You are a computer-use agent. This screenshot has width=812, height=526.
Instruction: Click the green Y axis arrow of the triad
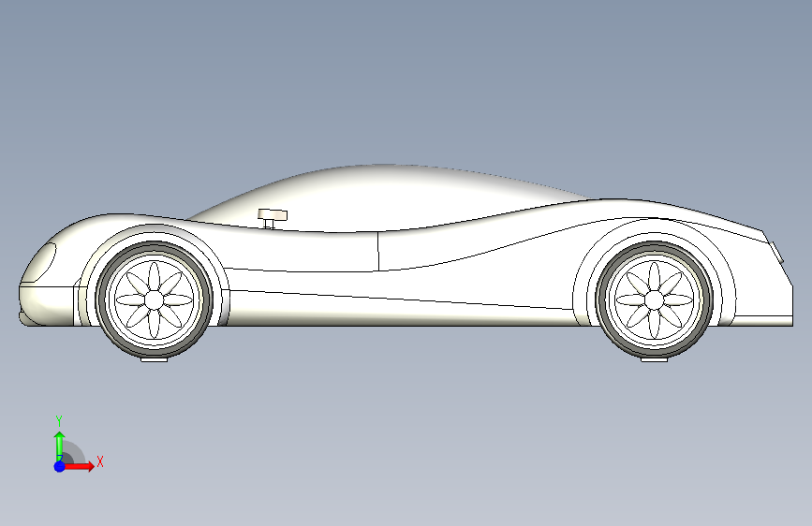click(x=60, y=446)
